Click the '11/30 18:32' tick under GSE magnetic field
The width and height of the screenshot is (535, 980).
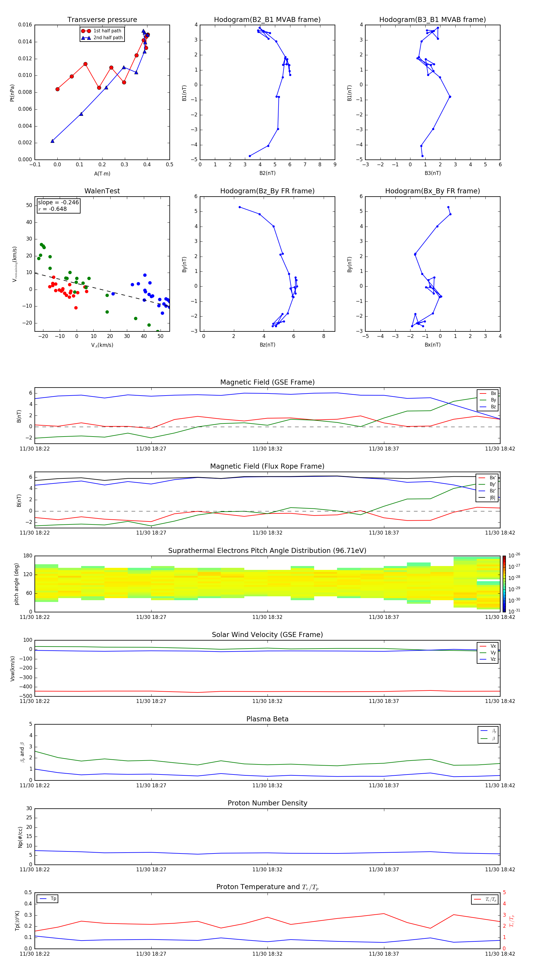click(x=267, y=449)
